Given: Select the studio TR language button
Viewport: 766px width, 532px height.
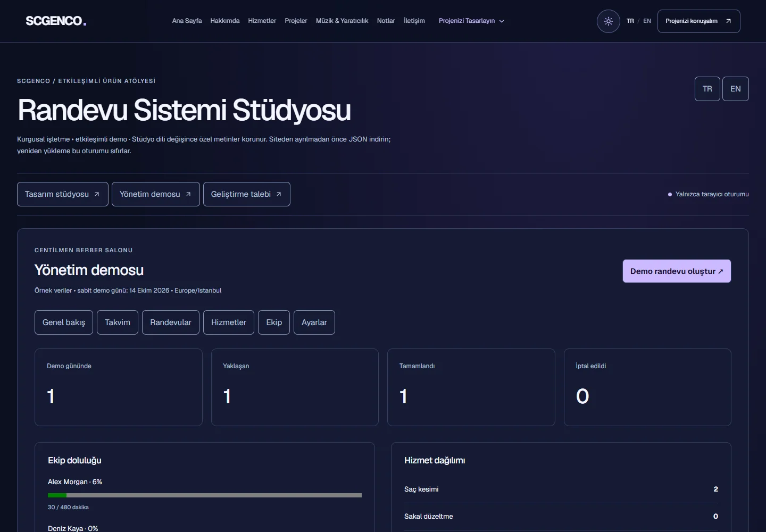Looking at the screenshot, I should click(707, 89).
